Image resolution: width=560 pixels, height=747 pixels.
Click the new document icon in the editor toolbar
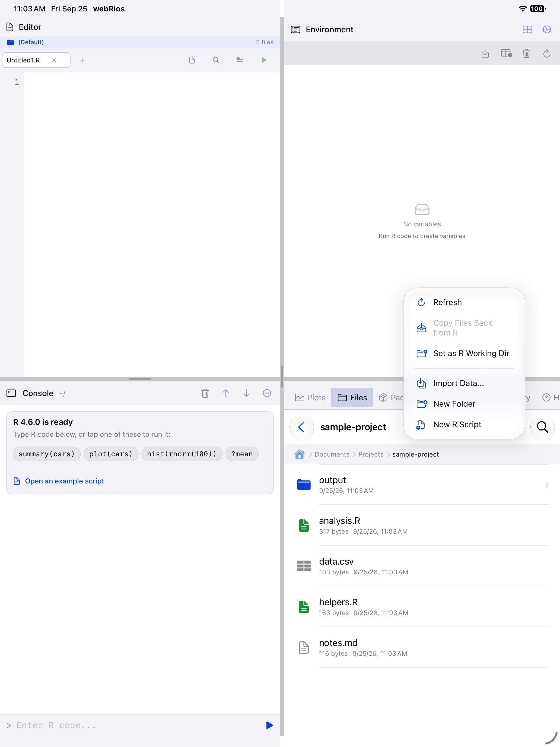click(x=192, y=60)
